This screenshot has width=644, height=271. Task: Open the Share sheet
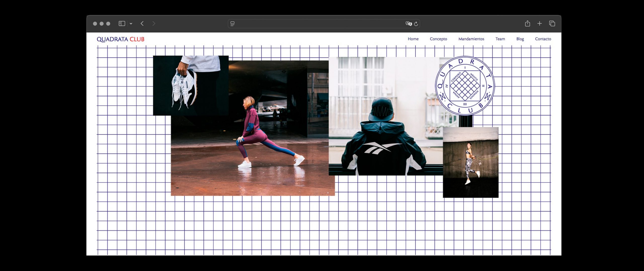[528, 24]
